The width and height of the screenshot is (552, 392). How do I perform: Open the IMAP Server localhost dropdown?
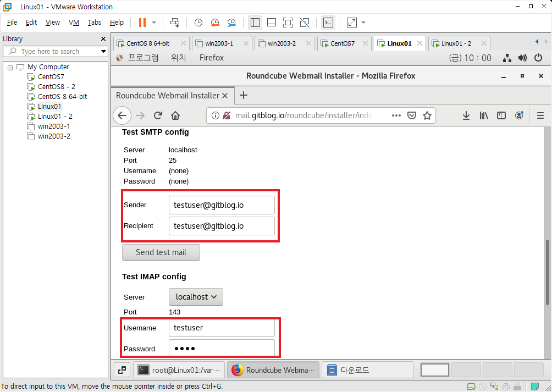(x=196, y=297)
